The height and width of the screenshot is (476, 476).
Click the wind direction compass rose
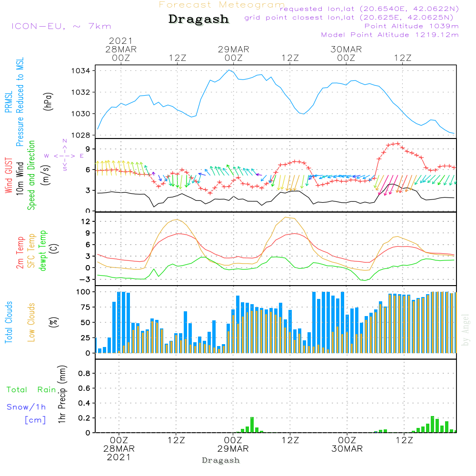[x=64, y=155]
